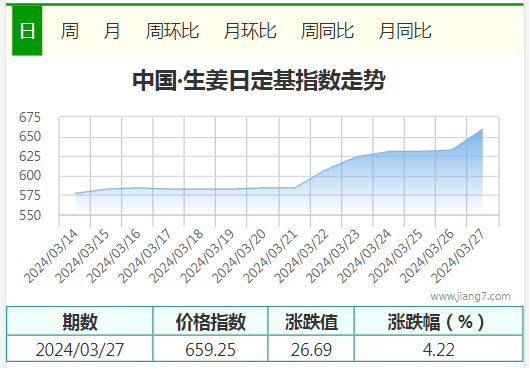The width and height of the screenshot is (529, 368).
Task: Click the 2024/03/27 data point peak
Action: pyautogui.click(x=482, y=129)
